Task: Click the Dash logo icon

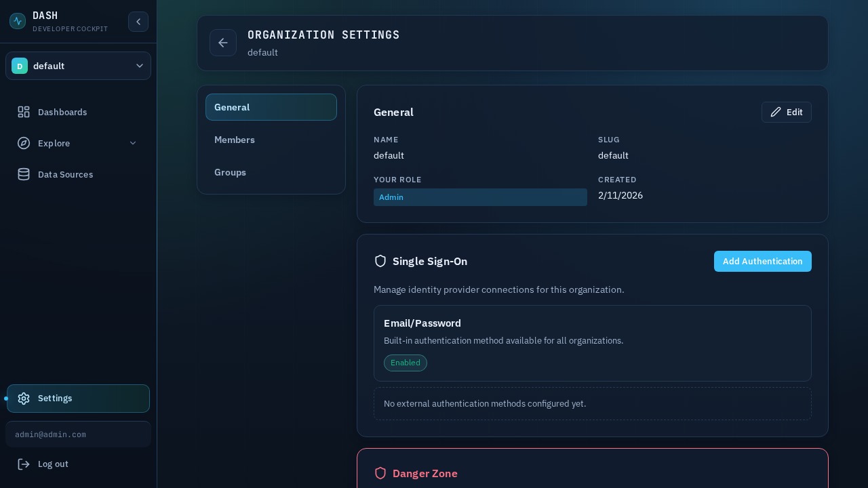Action: [x=18, y=22]
